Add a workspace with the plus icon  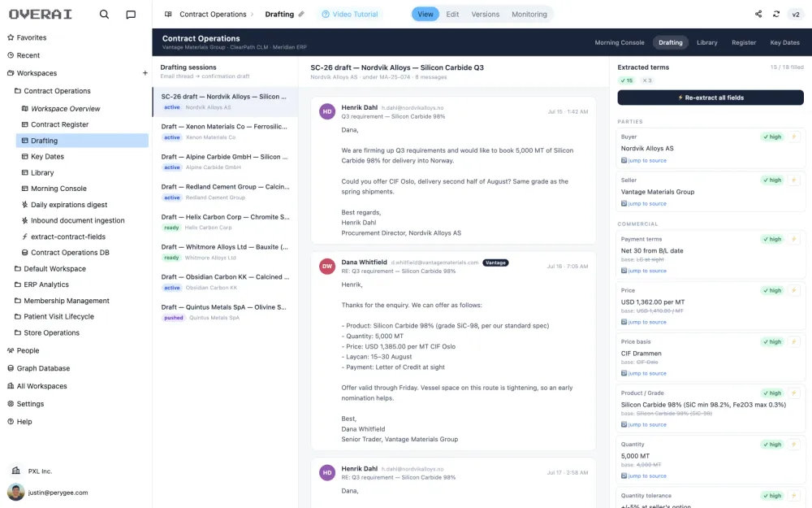tap(145, 73)
